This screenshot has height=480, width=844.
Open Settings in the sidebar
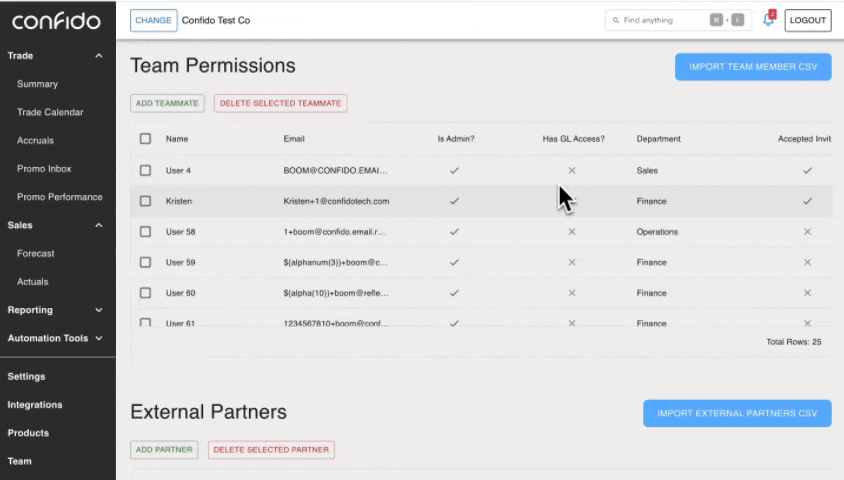coord(26,377)
